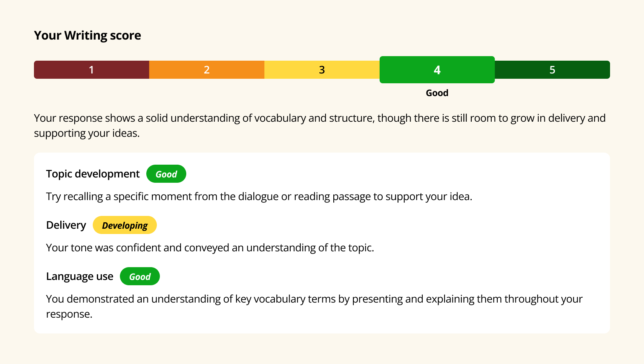Click the yellow score segment 3
The width and height of the screenshot is (644, 364).
tap(322, 70)
